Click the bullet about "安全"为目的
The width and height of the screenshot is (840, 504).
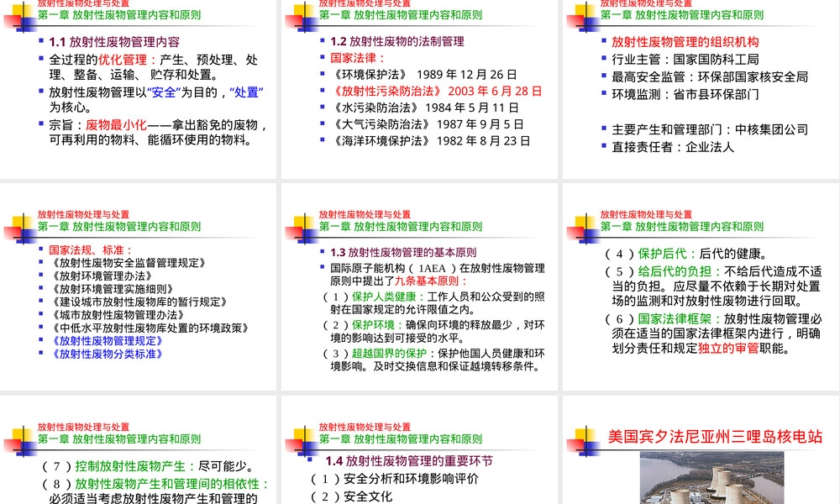(156, 100)
